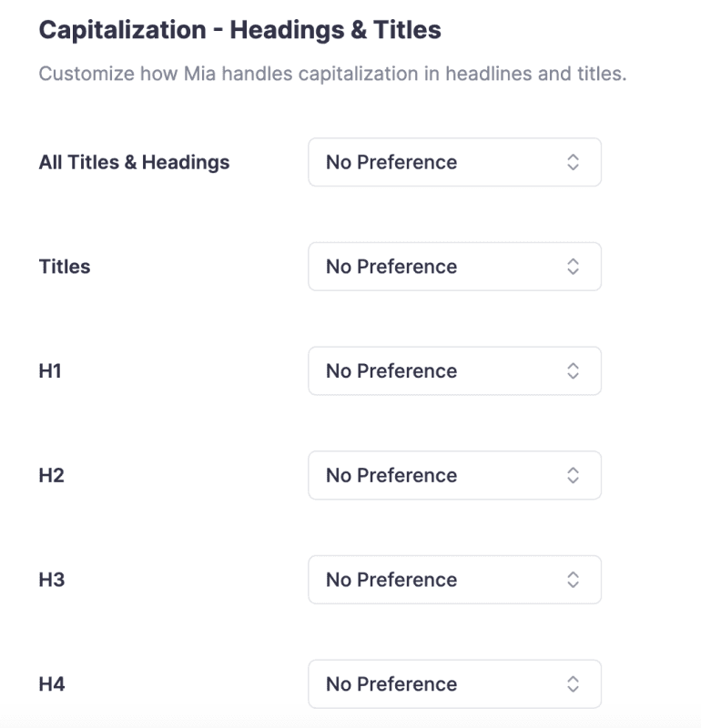This screenshot has height=728, width=701.
Task: Open the Titles capitalization dropdown
Action: pos(454,267)
